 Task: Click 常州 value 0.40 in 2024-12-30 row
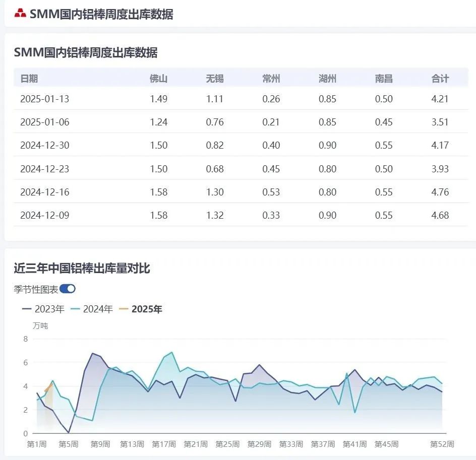[271, 145]
